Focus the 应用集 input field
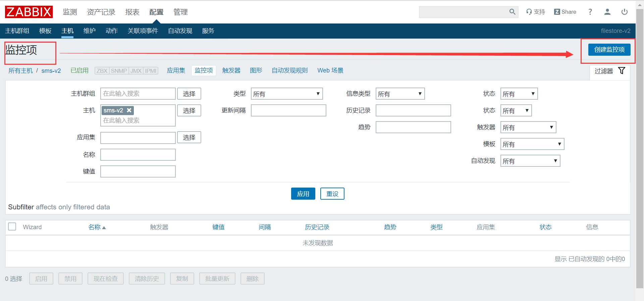The height and width of the screenshot is (301, 644). click(x=138, y=138)
